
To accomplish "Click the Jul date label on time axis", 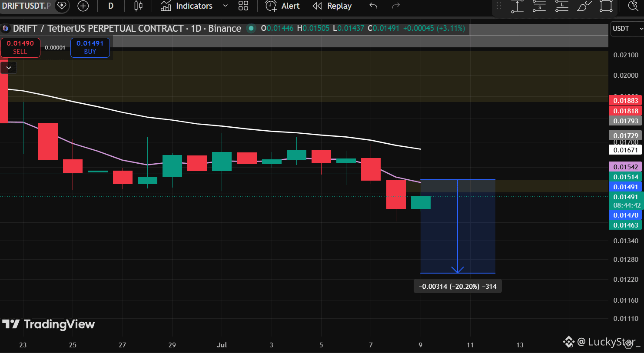I will 222,345.
